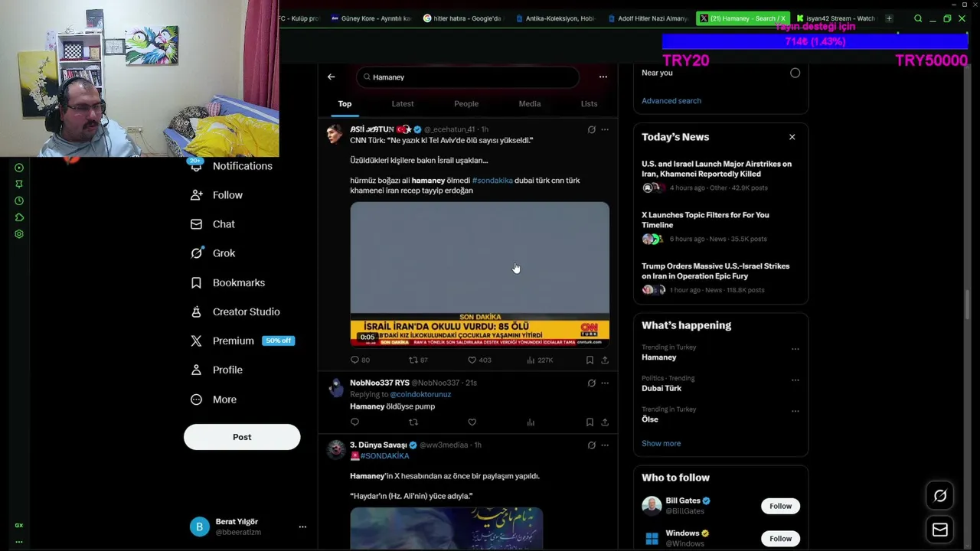The height and width of the screenshot is (551, 980).
Task: Repost NobNoo337 RYS tweet
Action: click(413, 422)
